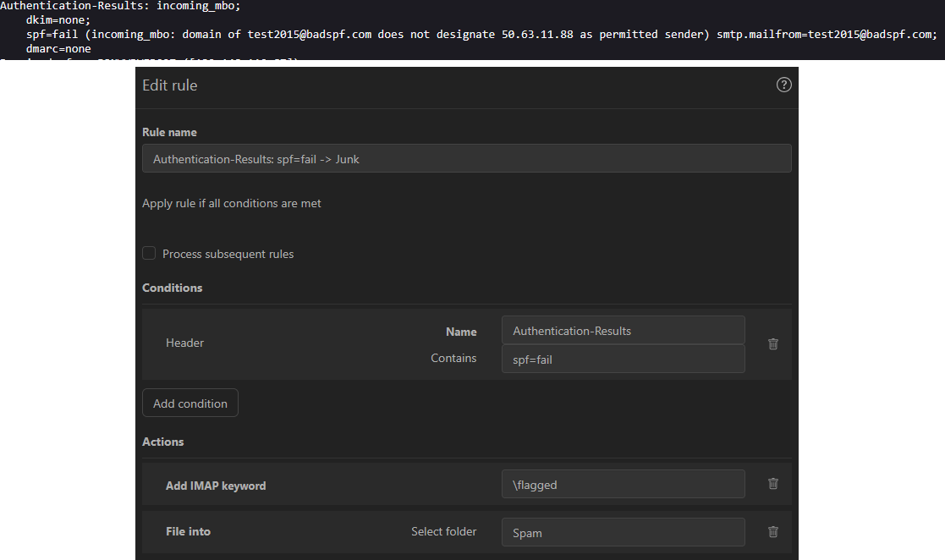
Task: Click the Actions section heading
Action: (x=163, y=442)
